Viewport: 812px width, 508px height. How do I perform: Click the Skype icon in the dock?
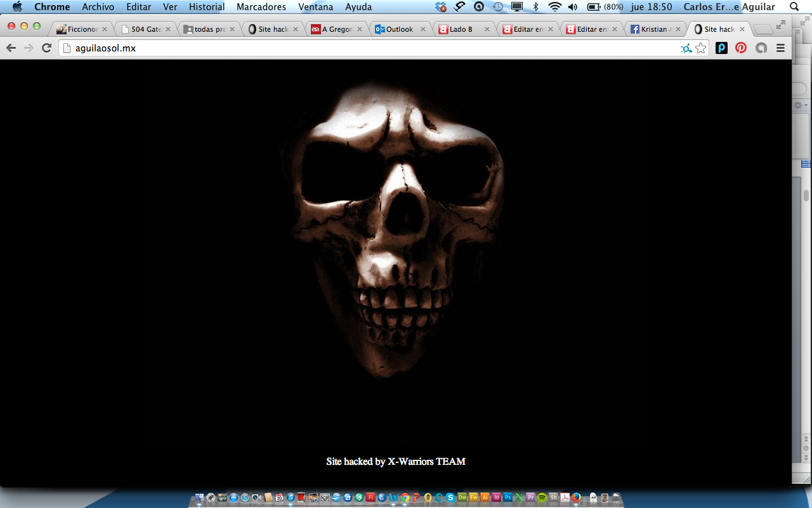click(450, 498)
